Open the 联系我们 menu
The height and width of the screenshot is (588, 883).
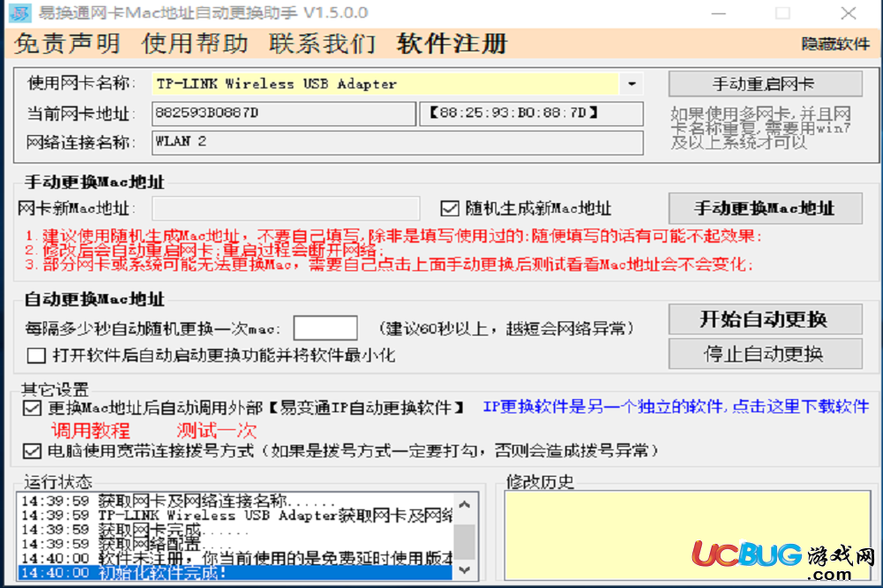(x=322, y=43)
